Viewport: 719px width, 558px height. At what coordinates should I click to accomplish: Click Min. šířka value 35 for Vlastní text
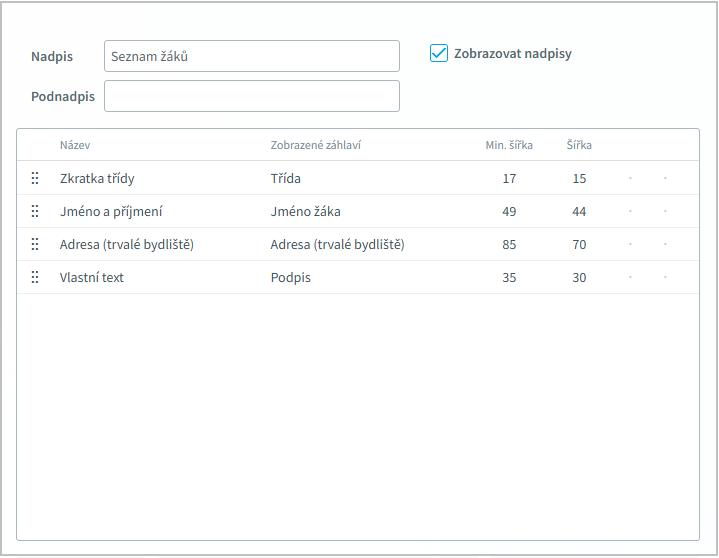click(x=509, y=277)
